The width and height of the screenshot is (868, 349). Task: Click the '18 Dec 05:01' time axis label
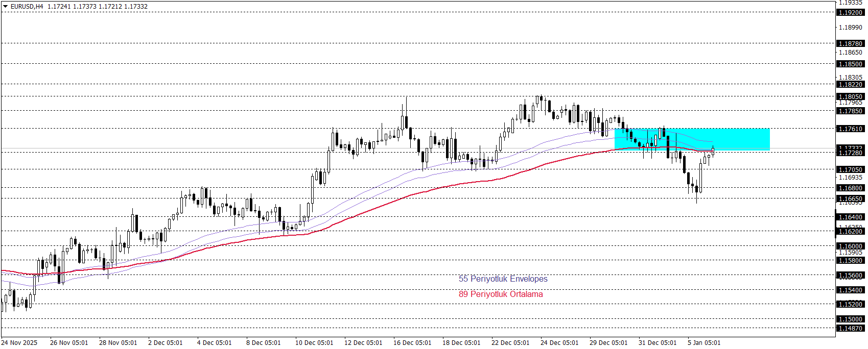pyautogui.click(x=461, y=343)
